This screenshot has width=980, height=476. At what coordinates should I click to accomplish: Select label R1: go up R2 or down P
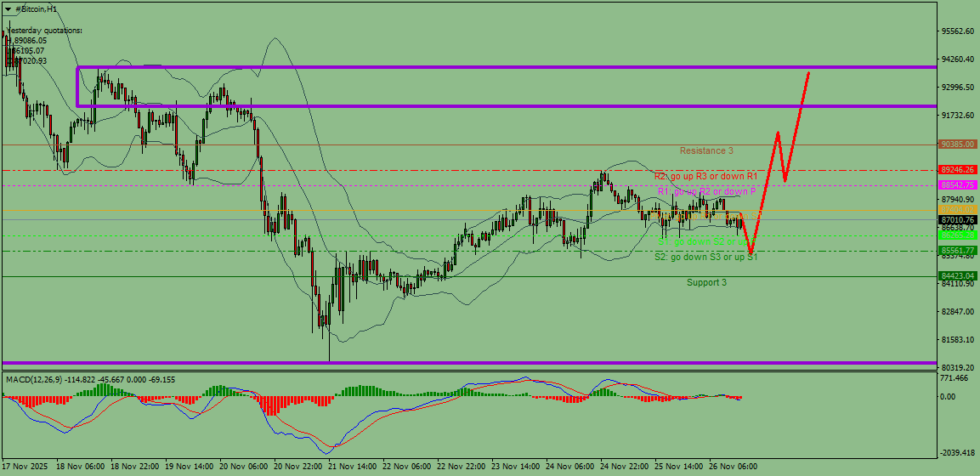[706, 191]
